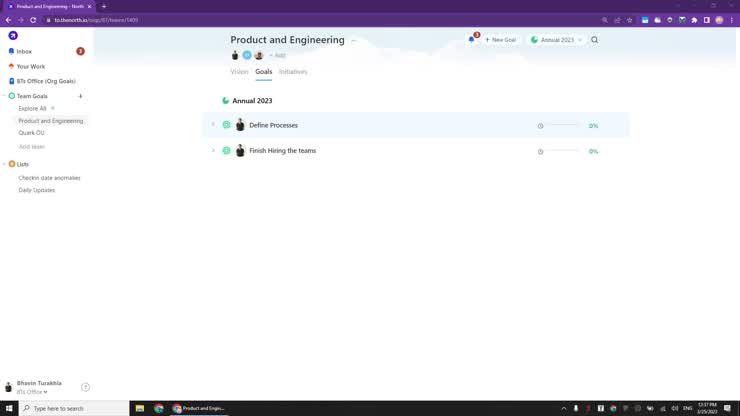This screenshot has width=740, height=416.
Task: Click the New Goal button
Action: click(501, 40)
